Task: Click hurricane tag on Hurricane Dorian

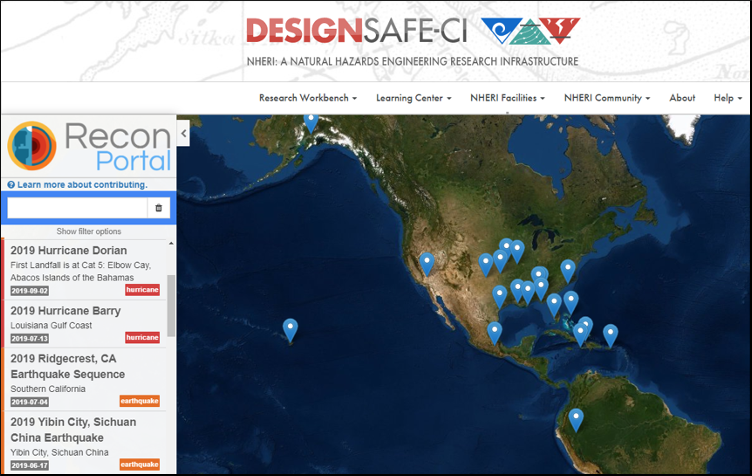Action: 142,290
